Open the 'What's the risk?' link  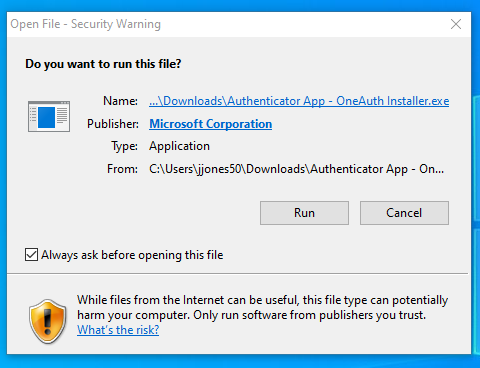pyautogui.click(x=118, y=330)
